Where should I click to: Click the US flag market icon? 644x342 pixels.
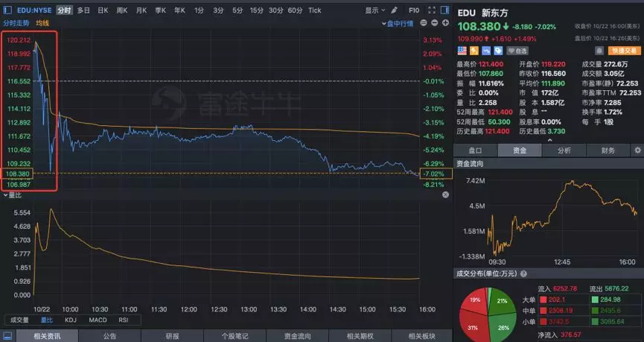(462, 51)
